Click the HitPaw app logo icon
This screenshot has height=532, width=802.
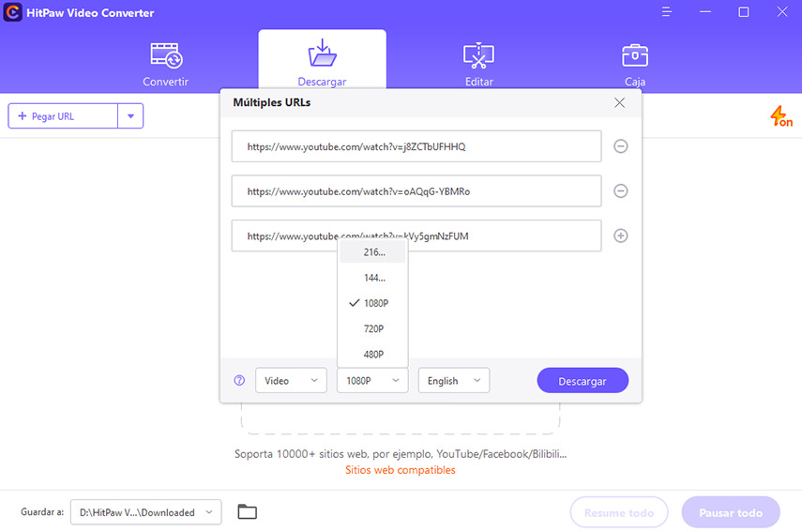pyautogui.click(x=12, y=12)
